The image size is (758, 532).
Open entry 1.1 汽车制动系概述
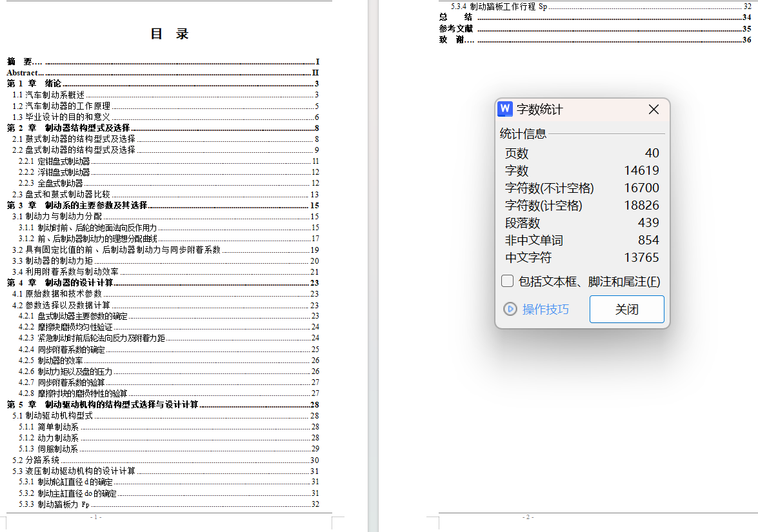click(166, 95)
